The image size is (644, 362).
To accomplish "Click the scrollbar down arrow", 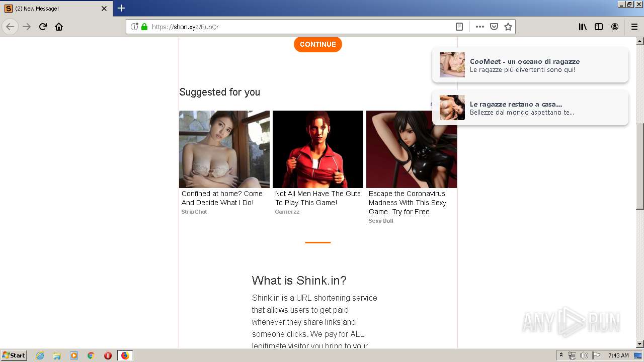I will 640,344.
